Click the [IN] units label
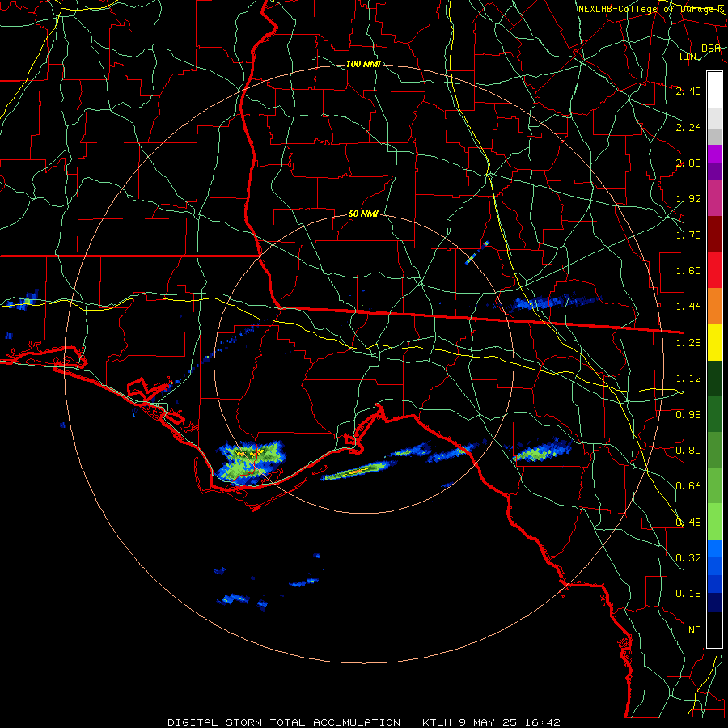The width and height of the screenshot is (728, 728). click(x=691, y=57)
